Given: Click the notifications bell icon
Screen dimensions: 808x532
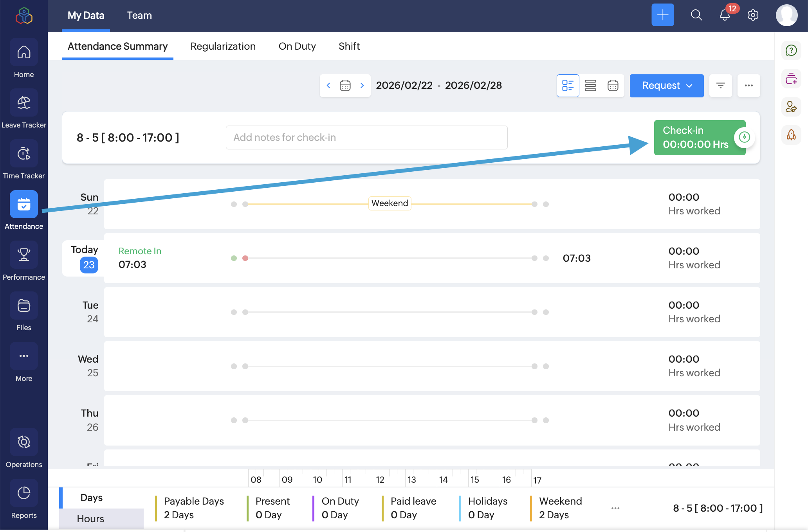Looking at the screenshot, I should coord(725,15).
